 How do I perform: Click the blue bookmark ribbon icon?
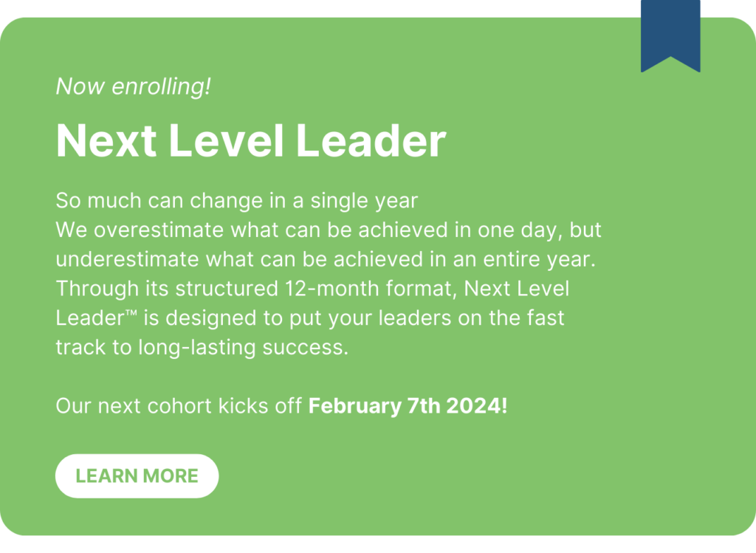[670, 33]
